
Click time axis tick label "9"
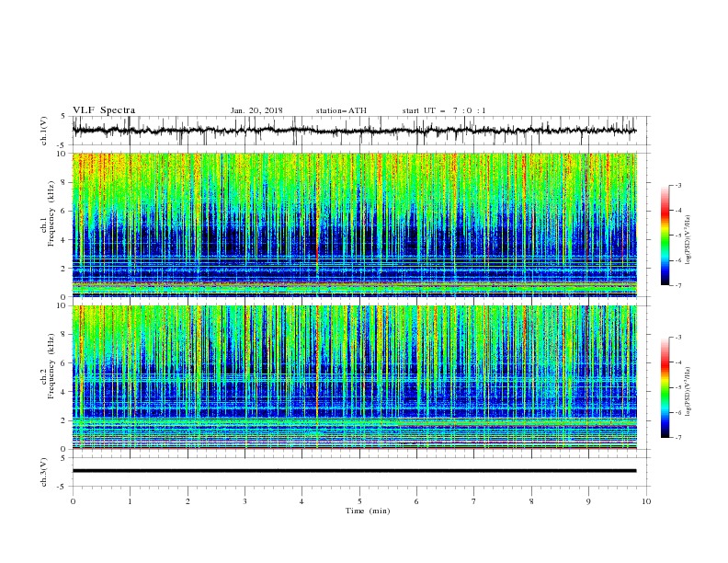pos(588,501)
